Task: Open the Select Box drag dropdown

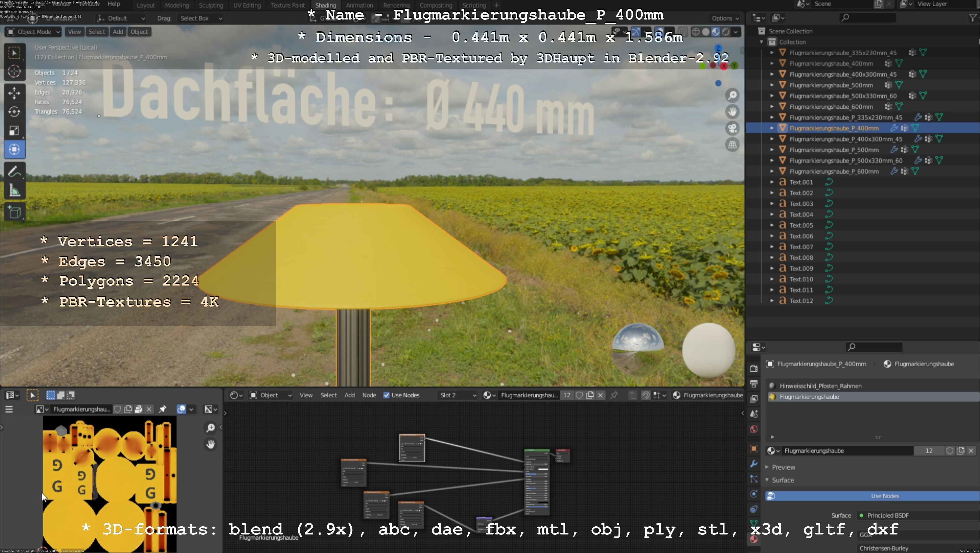Action: tap(200, 18)
